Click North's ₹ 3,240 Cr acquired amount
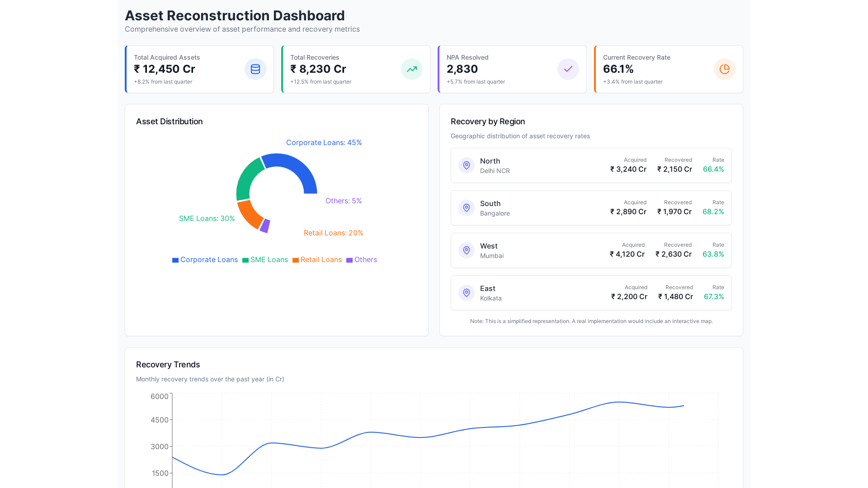This screenshot has width=868, height=488. click(628, 169)
